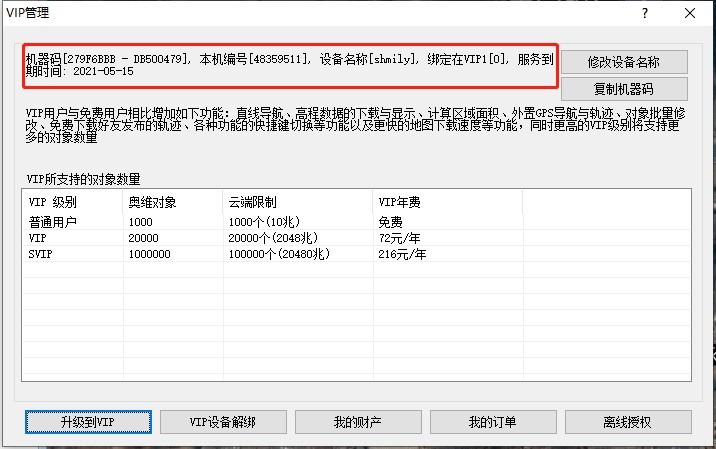716x449 pixels.
Task: Close the VIP管理 dialog
Action: (691, 13)
